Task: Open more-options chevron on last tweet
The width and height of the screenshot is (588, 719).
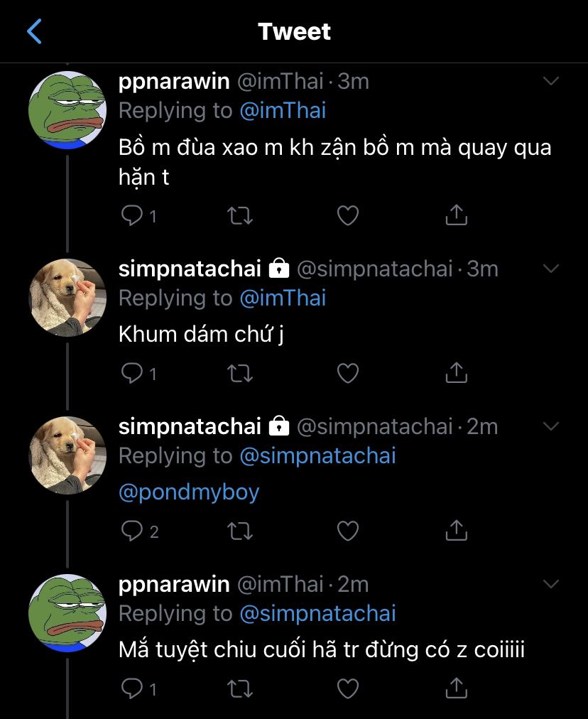Action: (551, 584)
